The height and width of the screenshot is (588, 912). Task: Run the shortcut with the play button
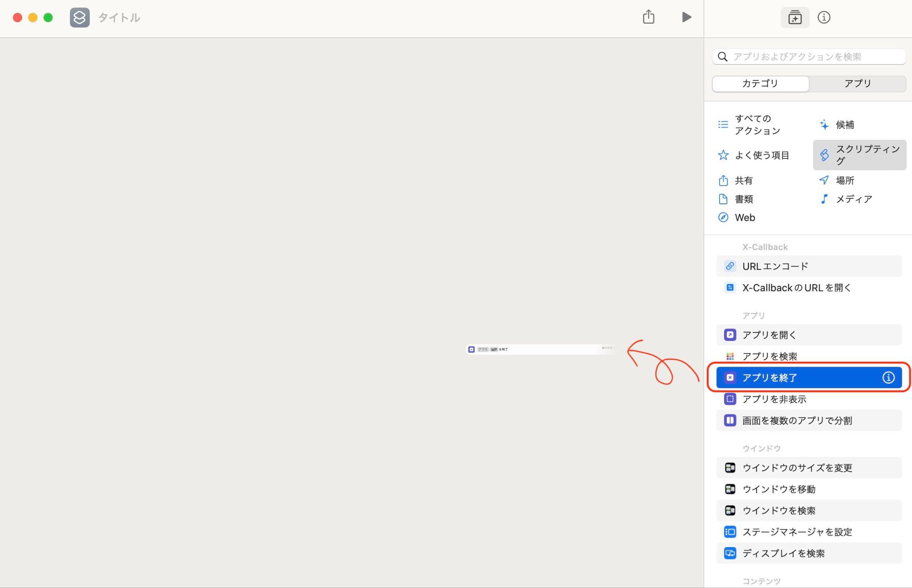(687, 17)
